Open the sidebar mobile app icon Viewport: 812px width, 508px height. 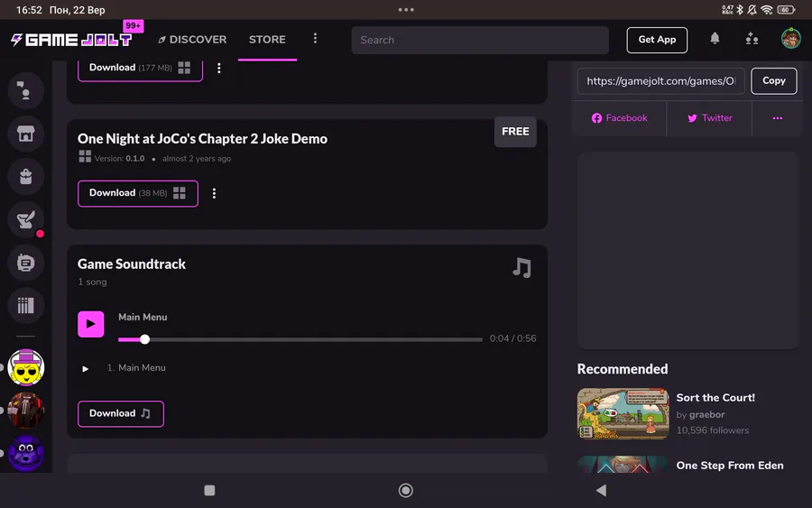pos(25,263)
